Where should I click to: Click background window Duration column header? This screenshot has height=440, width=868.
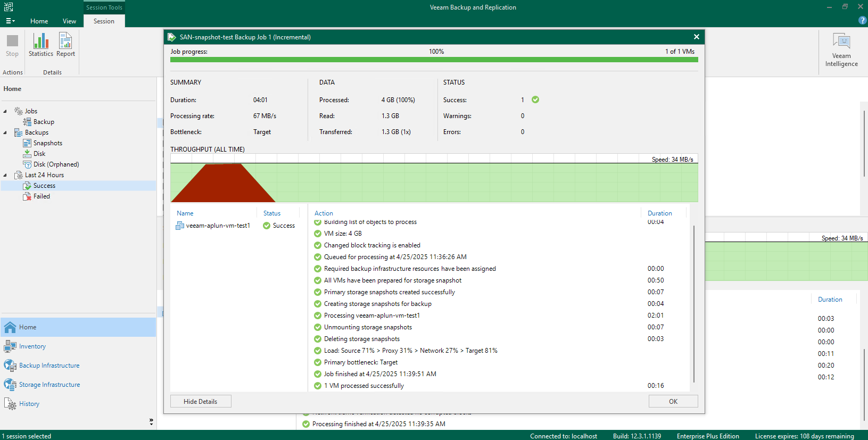(830, 300)
